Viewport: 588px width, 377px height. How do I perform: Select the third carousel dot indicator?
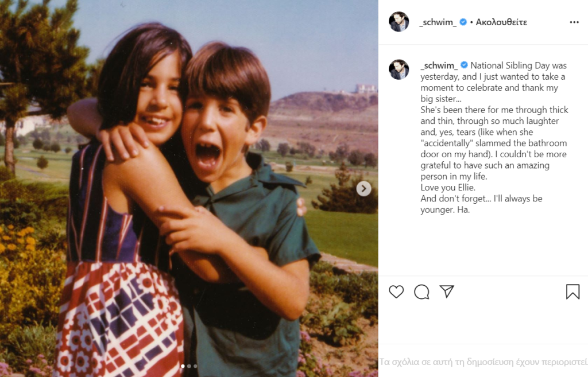tap(195, 366)
